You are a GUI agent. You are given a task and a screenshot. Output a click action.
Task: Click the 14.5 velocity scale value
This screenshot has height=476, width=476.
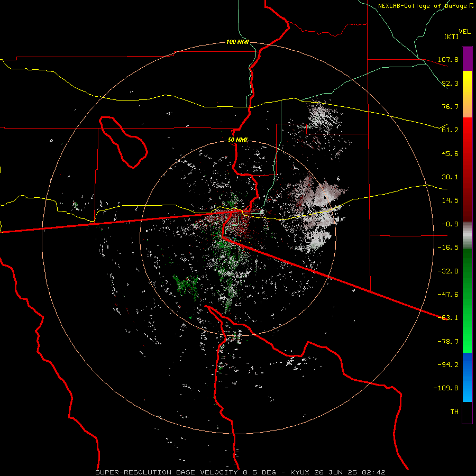point(450,200)
